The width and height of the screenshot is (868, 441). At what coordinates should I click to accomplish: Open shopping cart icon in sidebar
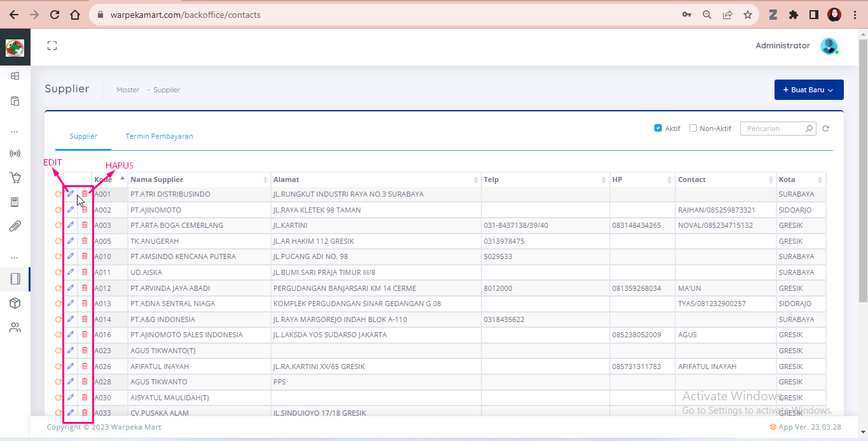[x=15, y=178]
